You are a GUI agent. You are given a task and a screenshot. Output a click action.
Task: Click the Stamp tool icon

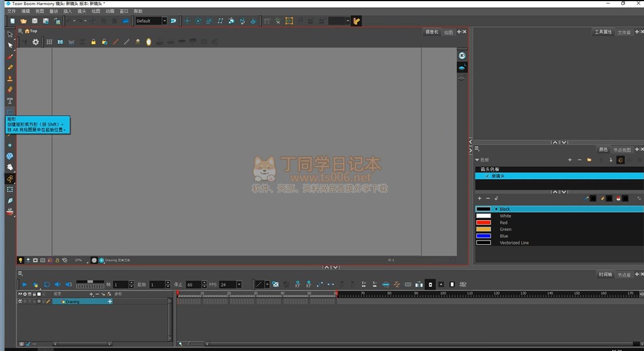[10, 79]
